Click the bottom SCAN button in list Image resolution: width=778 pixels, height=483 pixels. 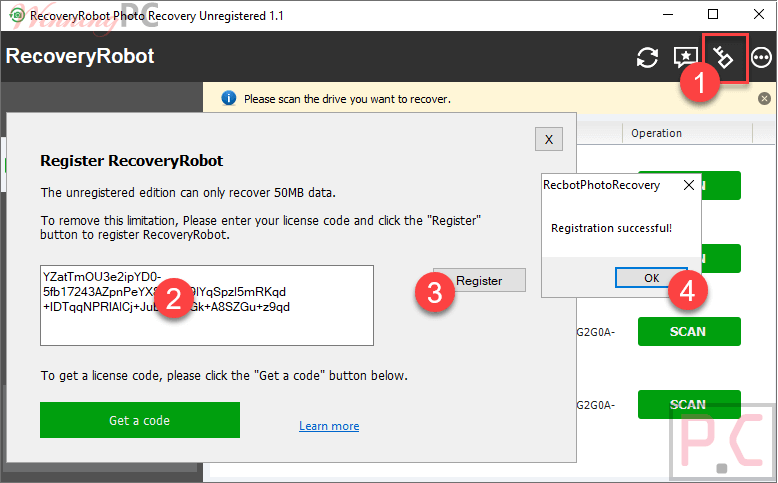(x=689, y=404)
